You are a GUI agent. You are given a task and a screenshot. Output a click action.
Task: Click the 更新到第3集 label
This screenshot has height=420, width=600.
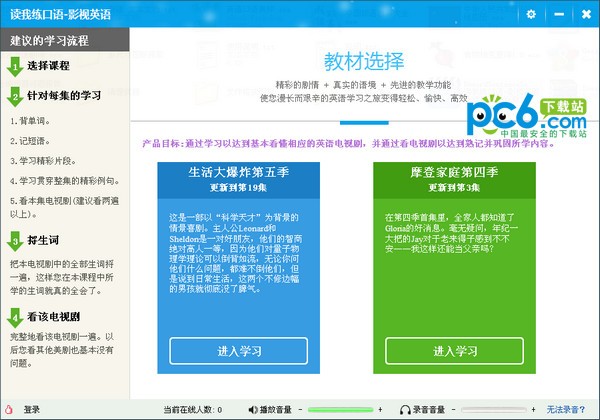click(x=454, y=187)
